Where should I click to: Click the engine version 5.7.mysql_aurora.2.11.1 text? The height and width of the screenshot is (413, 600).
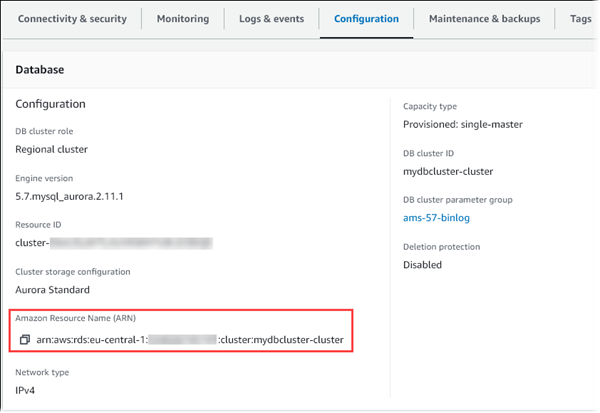pyautogui.click(x=77, y=195)
